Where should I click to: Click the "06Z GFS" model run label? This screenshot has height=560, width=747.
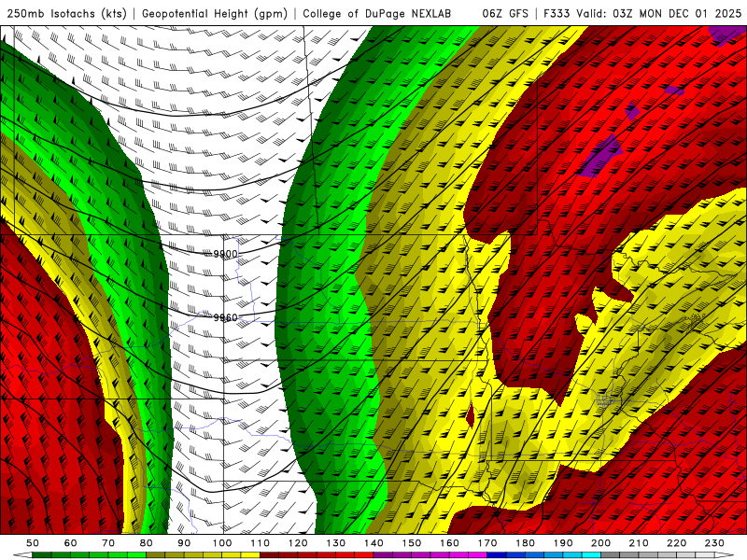pyautogui.click(x=505, y=13)
